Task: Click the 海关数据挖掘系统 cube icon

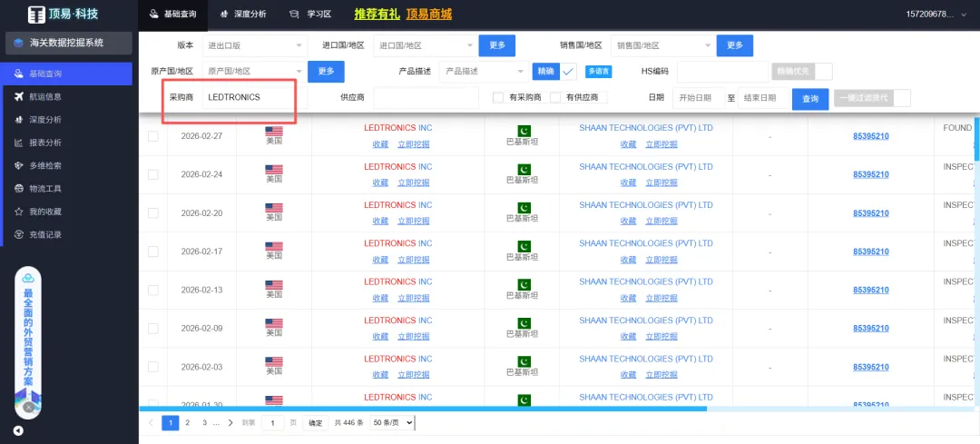Action: (18, 44)
